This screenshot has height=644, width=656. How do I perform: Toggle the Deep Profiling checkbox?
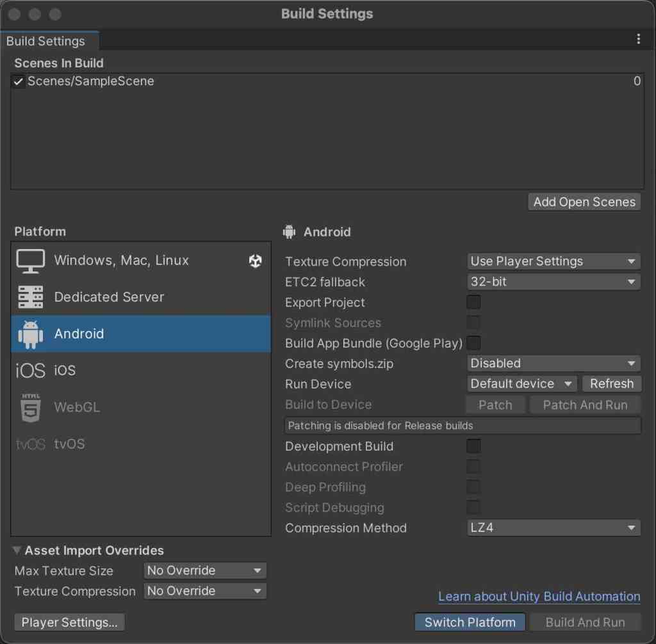tap(473, 487)
